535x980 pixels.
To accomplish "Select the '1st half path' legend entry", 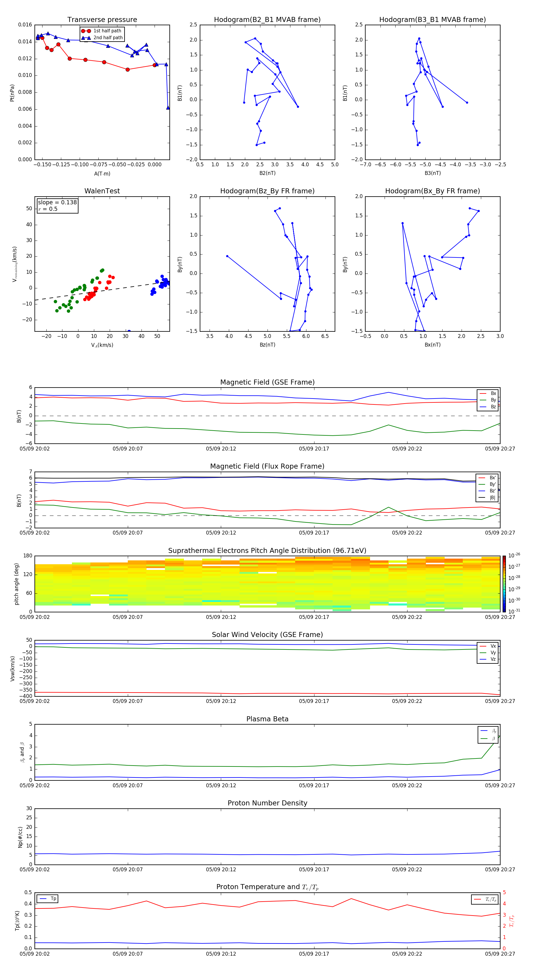I will click(102, 31).
